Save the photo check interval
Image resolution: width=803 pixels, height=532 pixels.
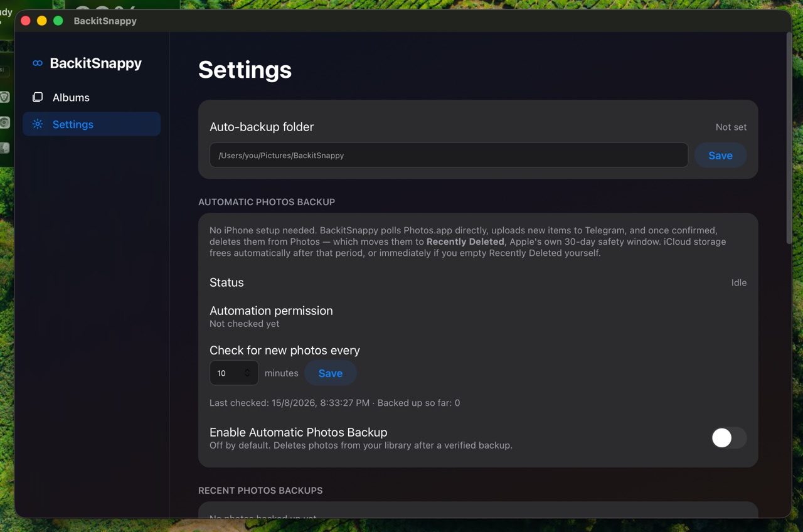coord(330,373)
